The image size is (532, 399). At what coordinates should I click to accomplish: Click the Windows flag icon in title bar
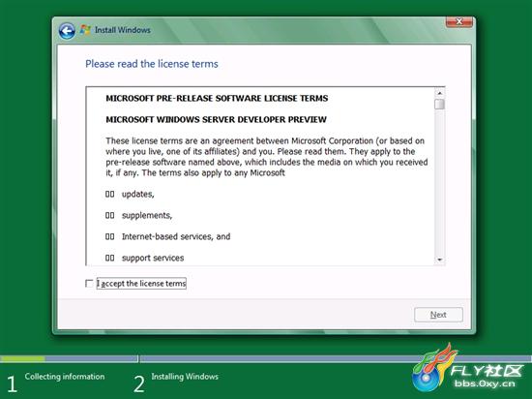pos(85,30)
